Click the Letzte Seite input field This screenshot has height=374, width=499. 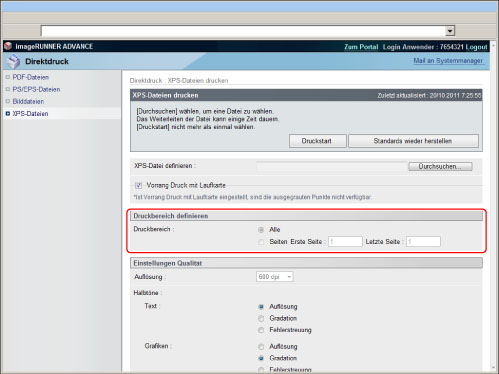423,241
